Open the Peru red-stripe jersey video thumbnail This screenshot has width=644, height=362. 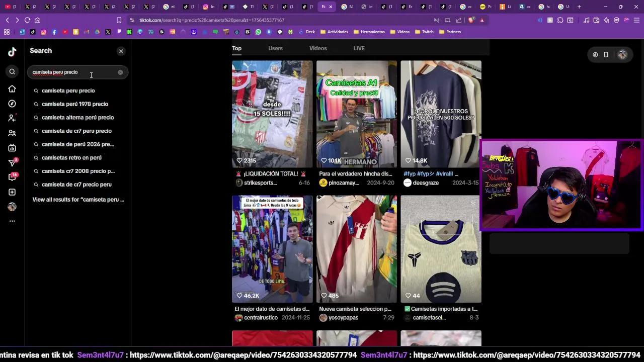click(357, 249)
